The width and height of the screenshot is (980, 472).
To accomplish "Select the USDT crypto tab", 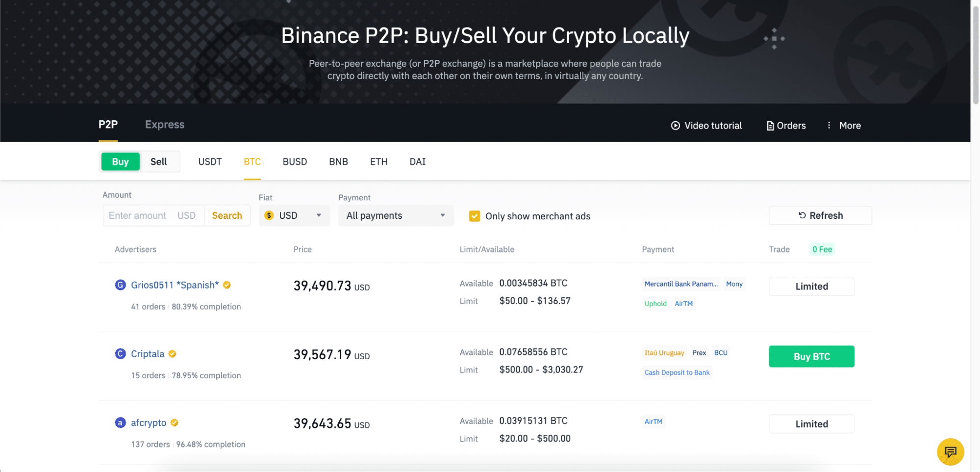I will point(210,161).
